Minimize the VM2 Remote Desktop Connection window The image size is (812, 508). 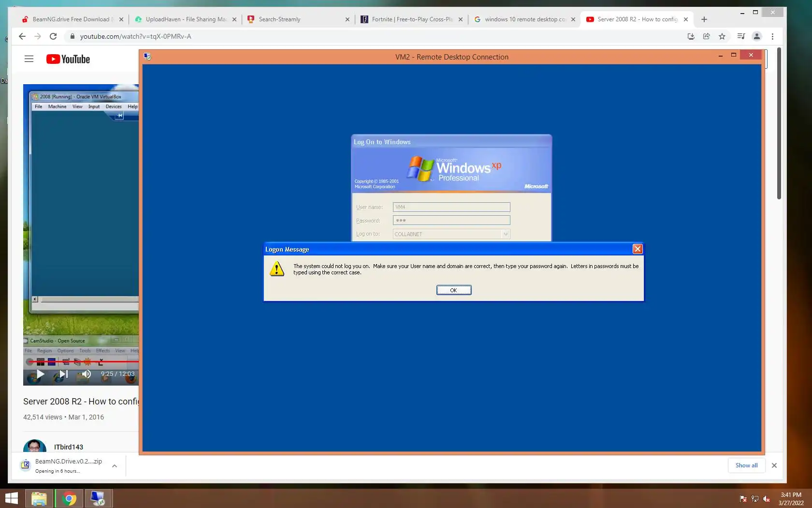click(x=721, y=56)
